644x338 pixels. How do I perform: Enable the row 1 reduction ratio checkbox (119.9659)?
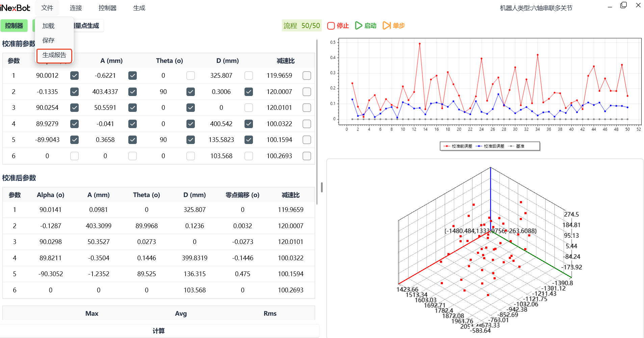[307, 76]
